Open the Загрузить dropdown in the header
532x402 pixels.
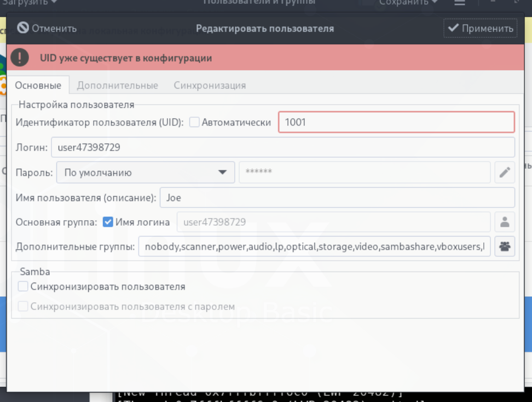30,2
